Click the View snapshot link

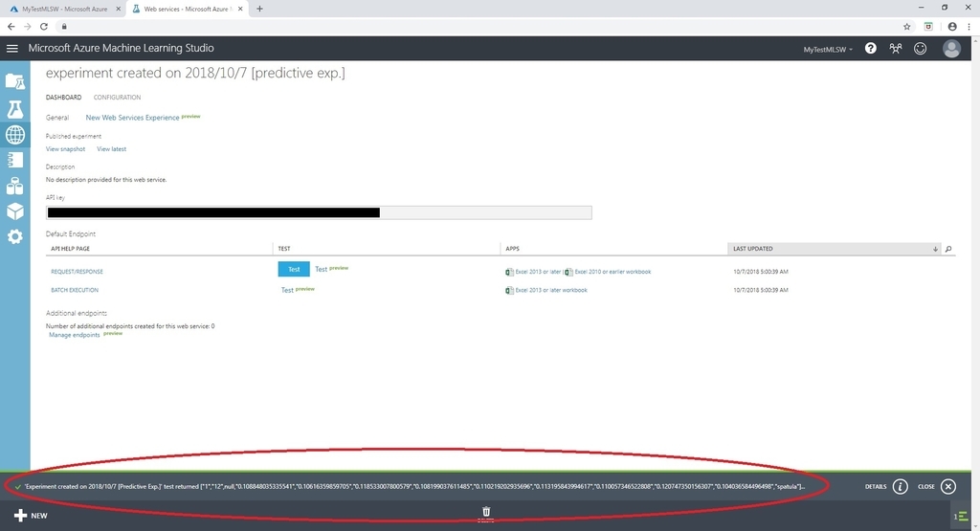coord(66,149)
